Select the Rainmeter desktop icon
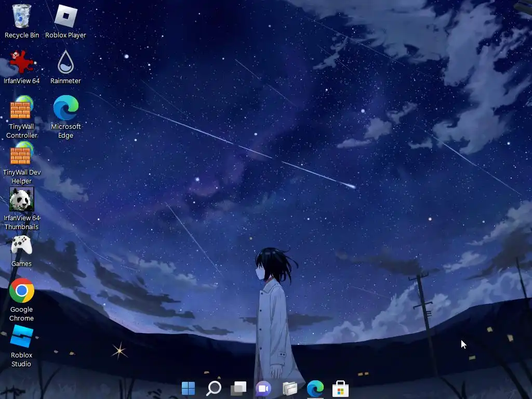The width and height of the screenshot is (532, 399). point(65,67)
